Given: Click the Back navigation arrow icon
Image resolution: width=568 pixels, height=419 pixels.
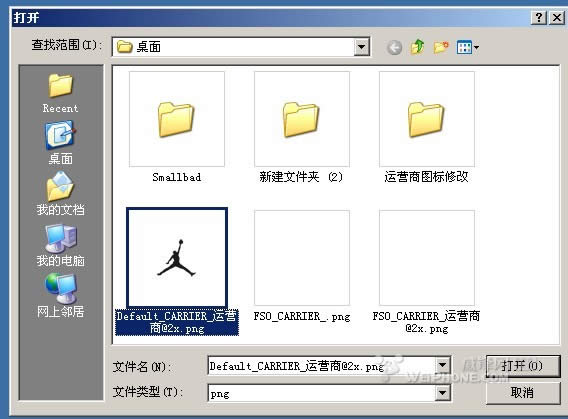Looking at the screenshot, I should pyautogui.click(x=394, y=47).
